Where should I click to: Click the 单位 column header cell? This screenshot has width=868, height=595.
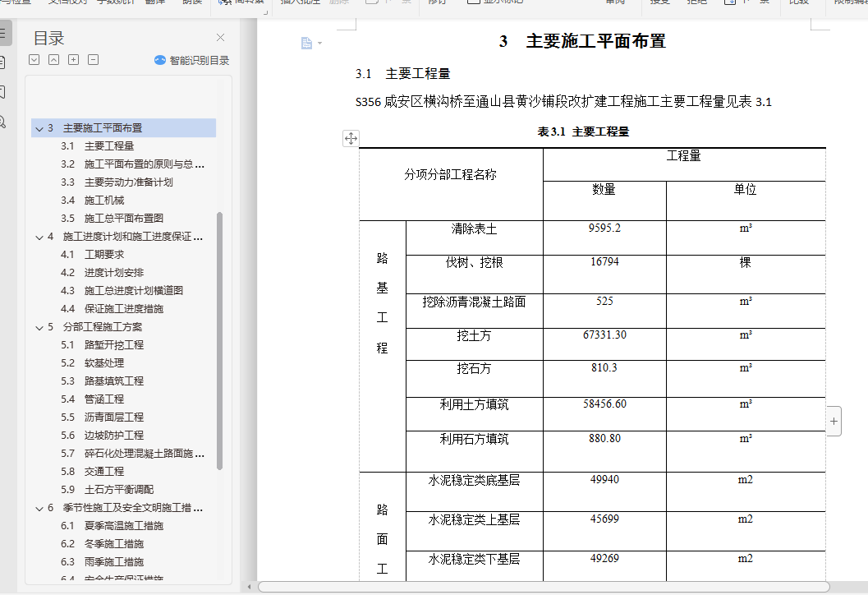click(746, 201)
